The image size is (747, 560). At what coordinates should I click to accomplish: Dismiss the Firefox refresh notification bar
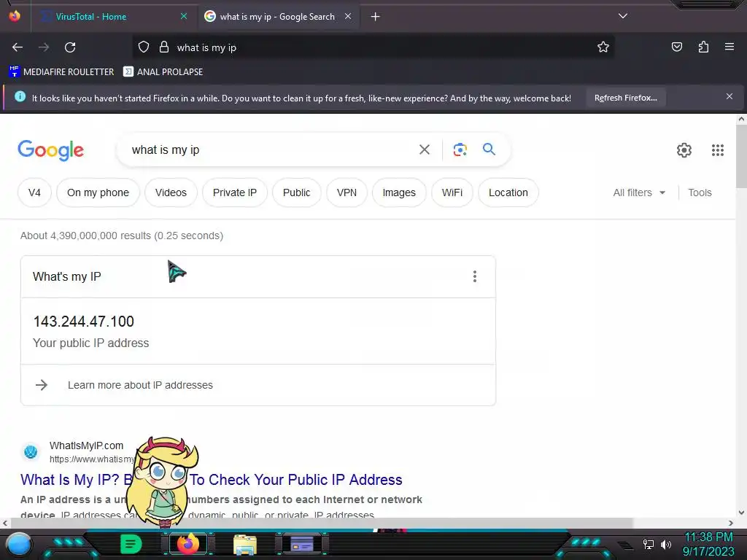729,97
